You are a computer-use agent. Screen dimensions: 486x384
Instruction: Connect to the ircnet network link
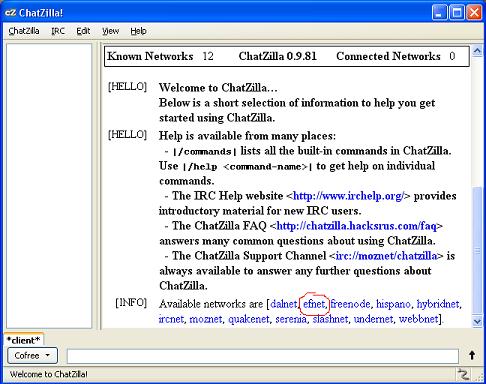coord(171,319)
